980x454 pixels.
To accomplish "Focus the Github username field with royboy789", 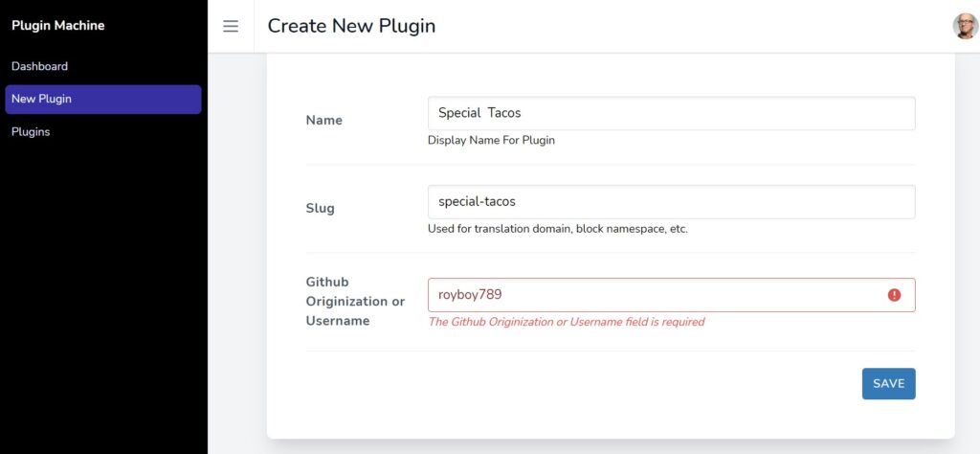I will (671, 295).
